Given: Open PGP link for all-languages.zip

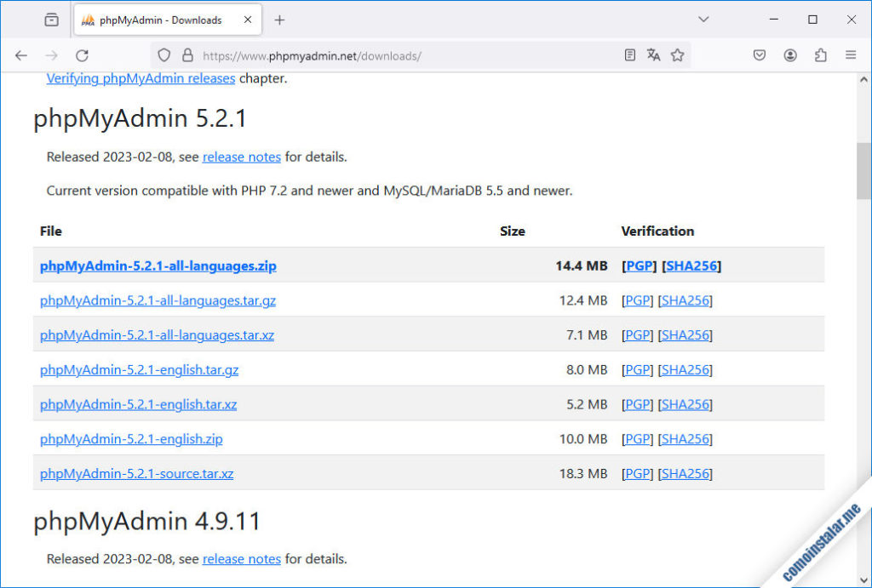Looking at the screenshot, I should point(639,265).
